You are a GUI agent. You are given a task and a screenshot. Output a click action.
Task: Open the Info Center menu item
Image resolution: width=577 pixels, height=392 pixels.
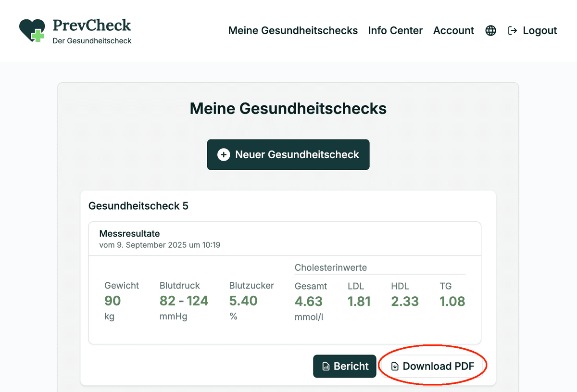395,31
